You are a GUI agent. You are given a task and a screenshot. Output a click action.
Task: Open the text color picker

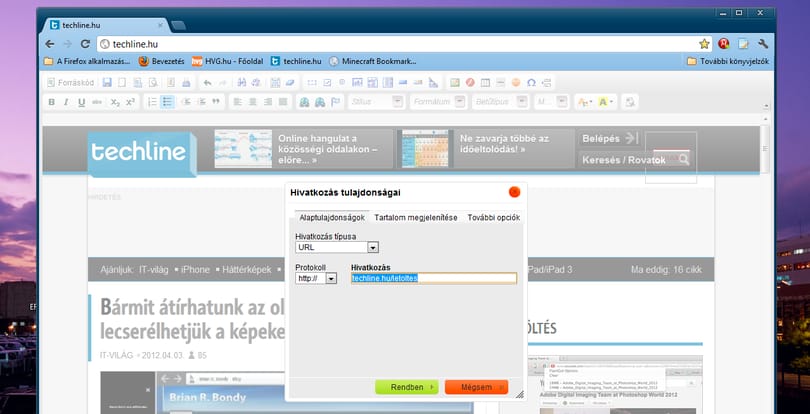point(585,102)
